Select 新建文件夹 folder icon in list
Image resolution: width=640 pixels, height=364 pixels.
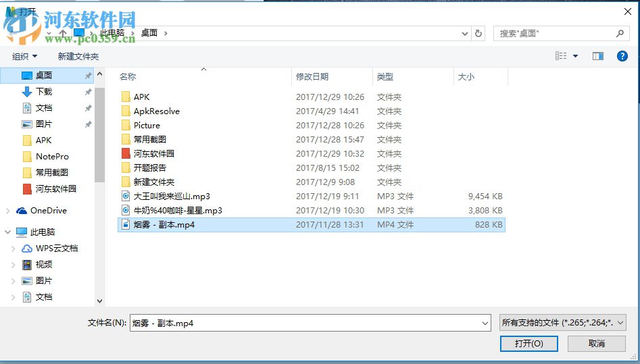click(x=126, y=182)
